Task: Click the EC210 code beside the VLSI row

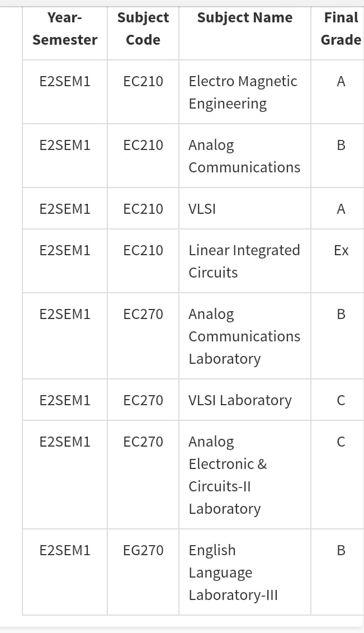Action: 143,209
